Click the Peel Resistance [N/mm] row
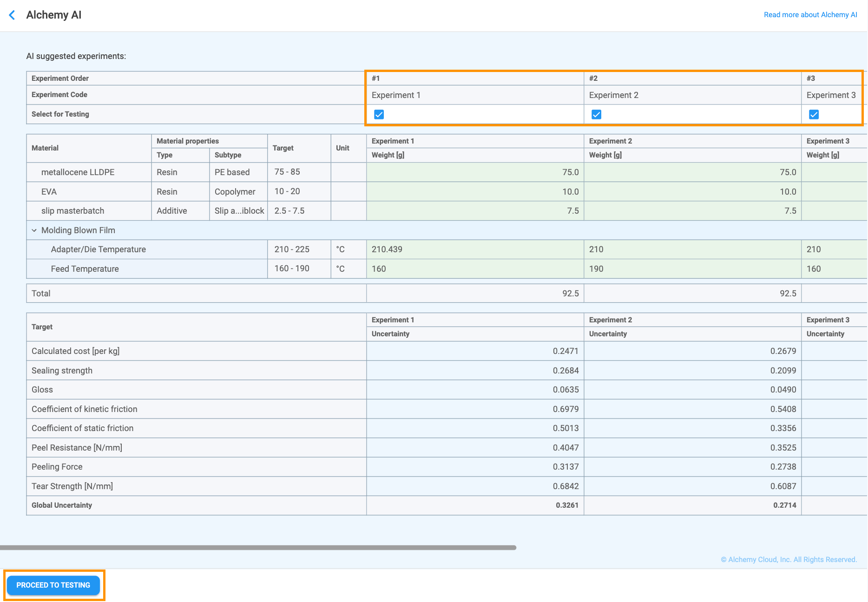The height and width of the screenshot is (602, 868). 447,448
